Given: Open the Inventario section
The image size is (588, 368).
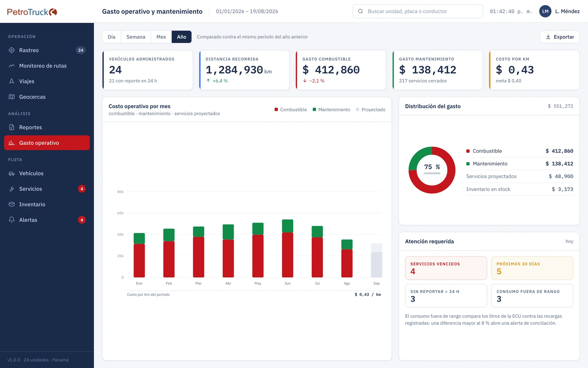Looking at the screenshot, I should pos(47,204).
